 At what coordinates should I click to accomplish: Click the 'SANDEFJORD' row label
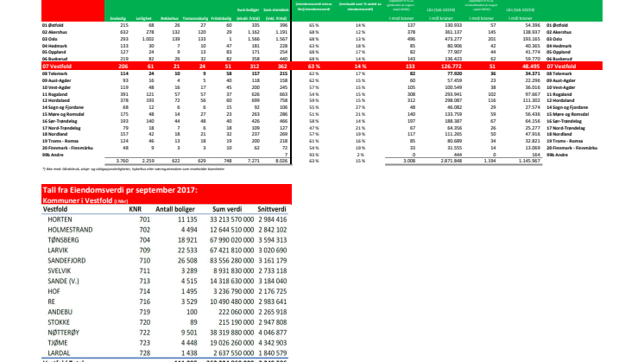(66, 261)
